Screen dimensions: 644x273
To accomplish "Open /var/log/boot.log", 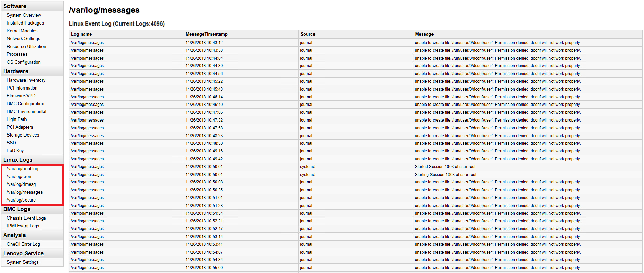I will pyautogui.click(x=22, y=168).
